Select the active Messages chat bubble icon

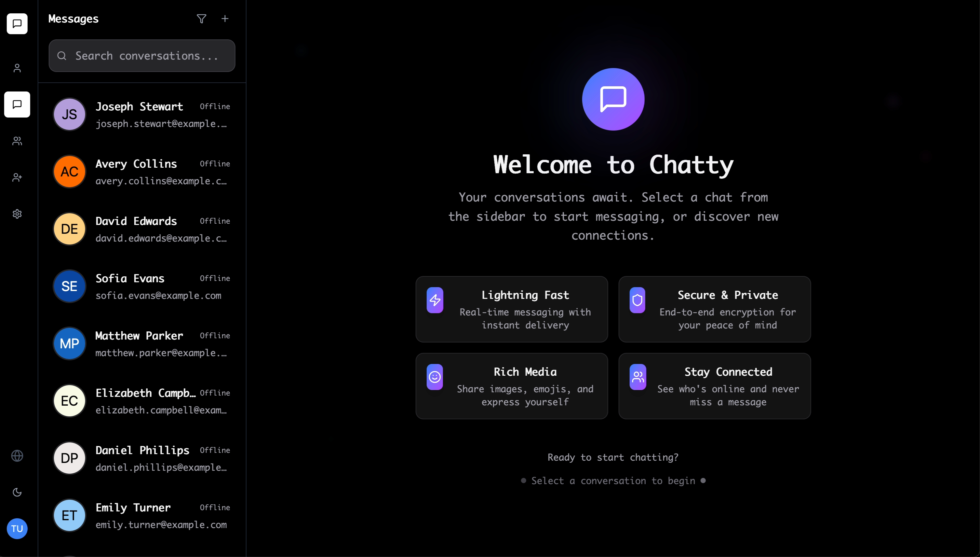click(x=17, y=104)
